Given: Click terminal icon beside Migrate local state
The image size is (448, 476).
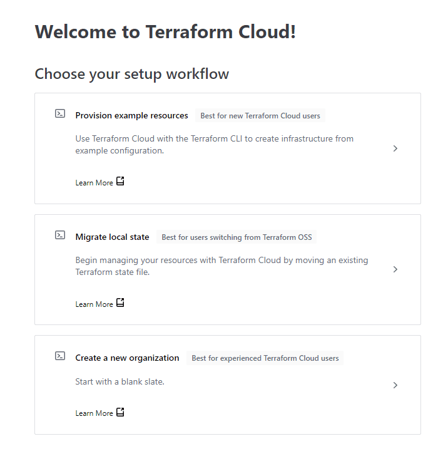Looking at the screenshot, I should pos(60,235).
